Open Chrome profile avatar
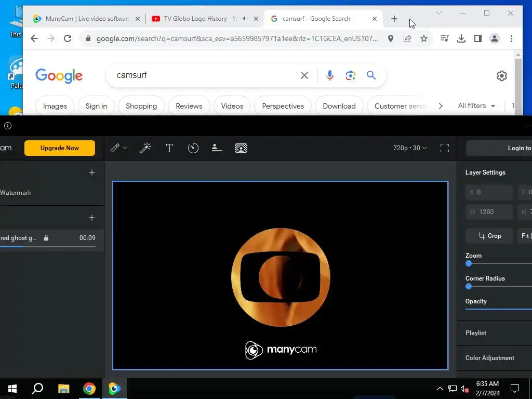532x399 pixels. (495, 38)
